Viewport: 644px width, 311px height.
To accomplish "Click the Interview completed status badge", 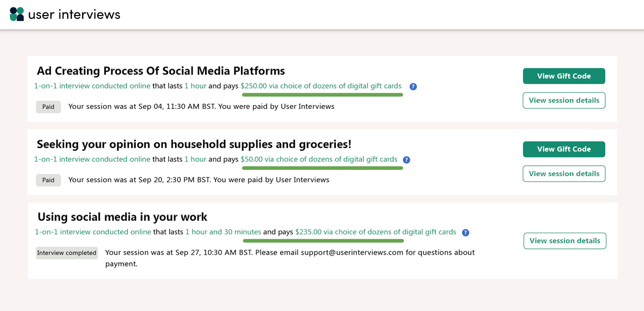I will click(x=67, y=253).
